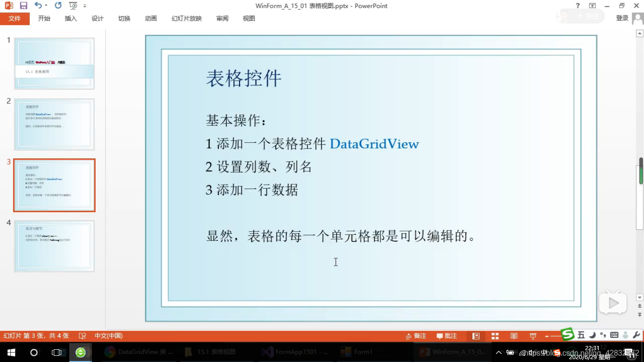Viewport: 644px width, 362px height.
Task: Click the line 2 设置列数、列名
Action: click(x=258, y=167)
